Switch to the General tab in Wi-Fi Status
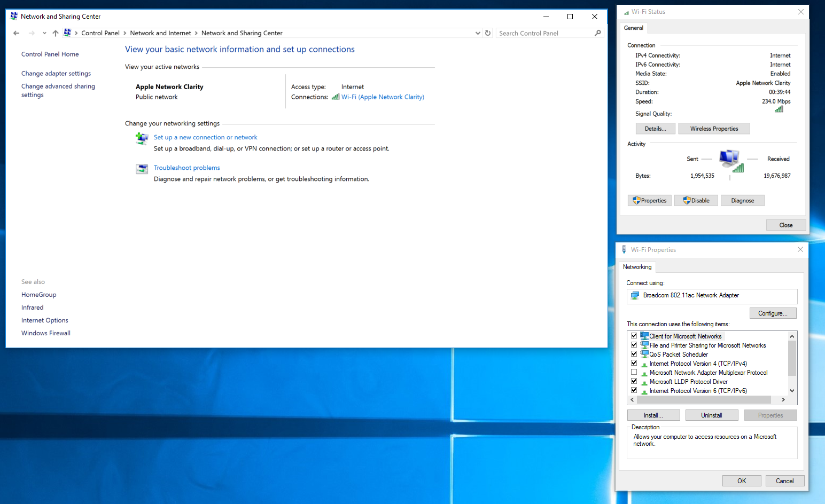The height and width of the screenshot is (504, 825). pos(634,28)
